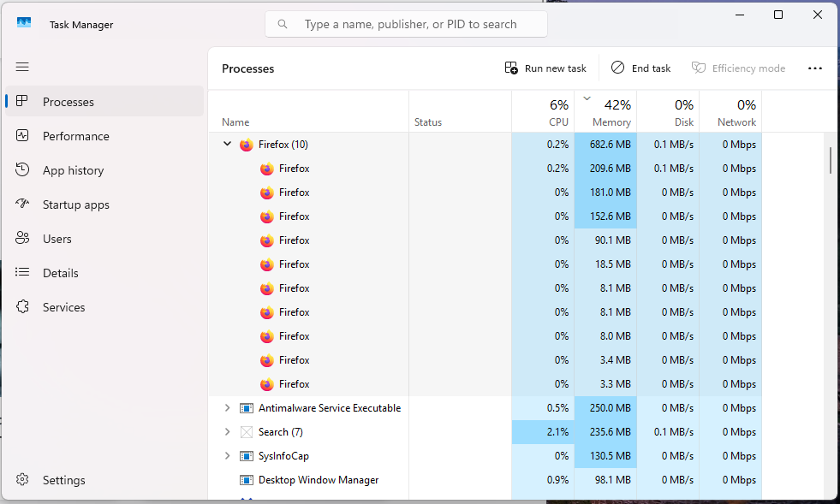Click the 250.0 MB memory value
The image size is (840, 504).
tap(611, 408)
